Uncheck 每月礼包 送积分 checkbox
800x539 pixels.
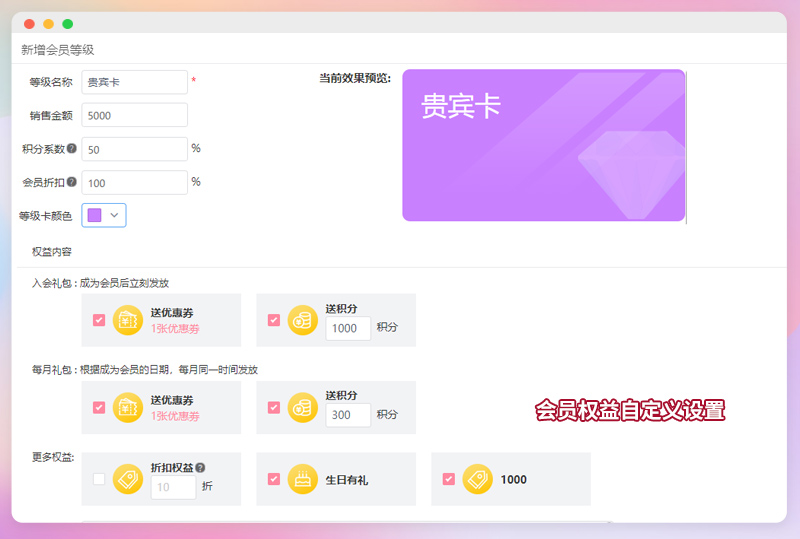(274, 407)
